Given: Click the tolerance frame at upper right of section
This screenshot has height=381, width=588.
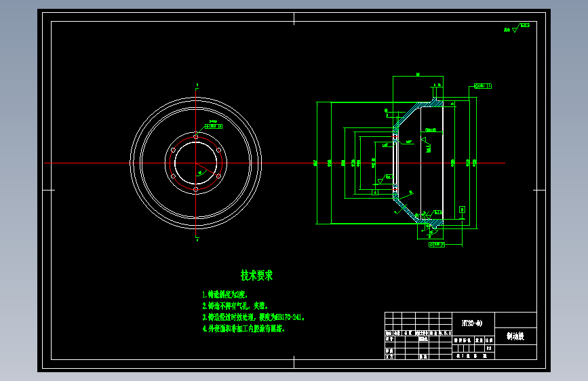Looking at the screenshot, I should (x=483, y=86).
